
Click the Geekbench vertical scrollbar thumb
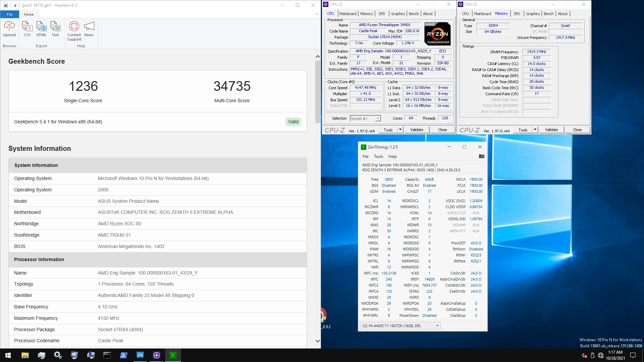pyautogui.click(x=318, y=92)
